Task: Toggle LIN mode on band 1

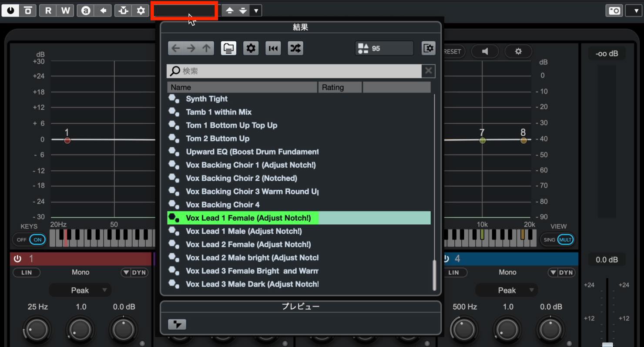Action: pos(27,273)
